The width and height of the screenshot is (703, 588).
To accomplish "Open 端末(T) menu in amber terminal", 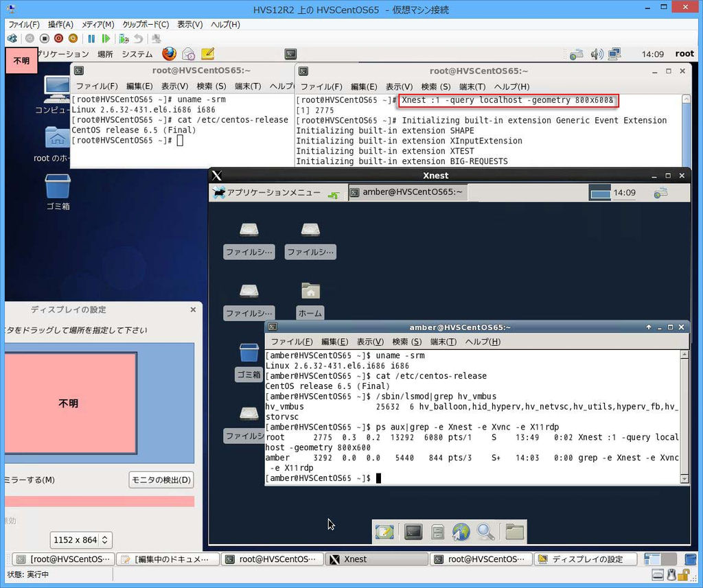I will (443, 342).
